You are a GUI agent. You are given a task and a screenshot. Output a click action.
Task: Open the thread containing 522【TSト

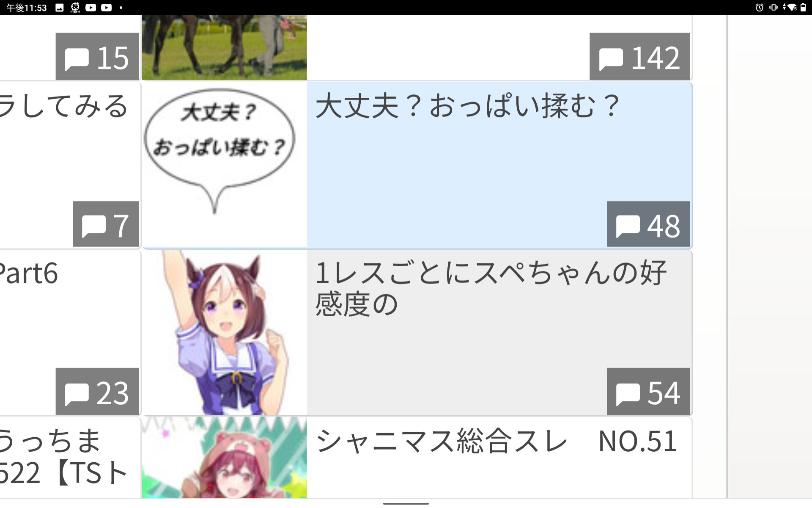(x=70, y=458)
